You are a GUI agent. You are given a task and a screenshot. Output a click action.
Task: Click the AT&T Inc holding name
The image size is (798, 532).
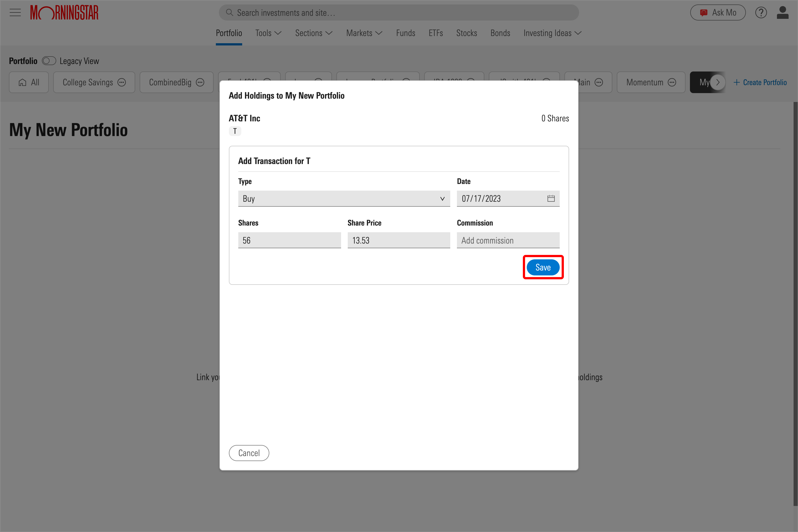coord(244,118)
